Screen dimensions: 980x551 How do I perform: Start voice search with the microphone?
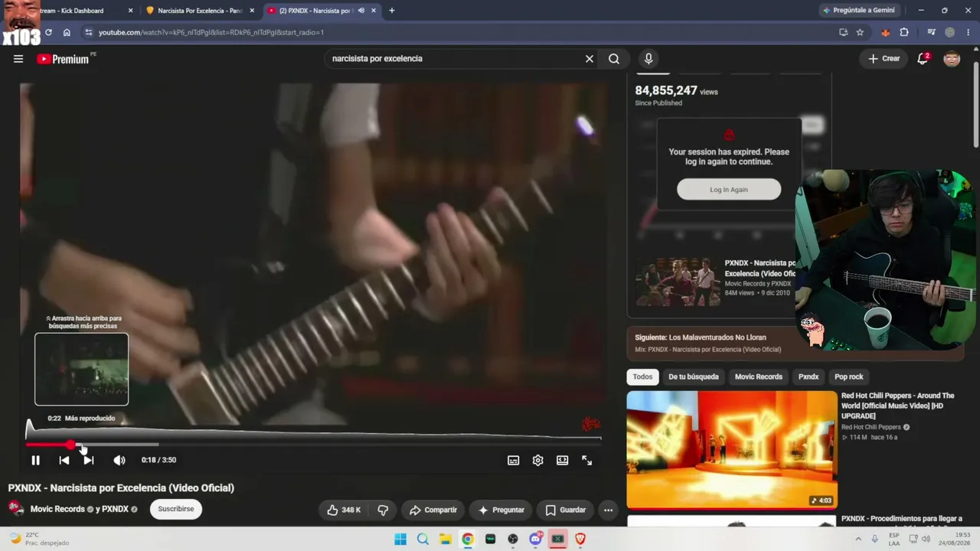point(648,58)
